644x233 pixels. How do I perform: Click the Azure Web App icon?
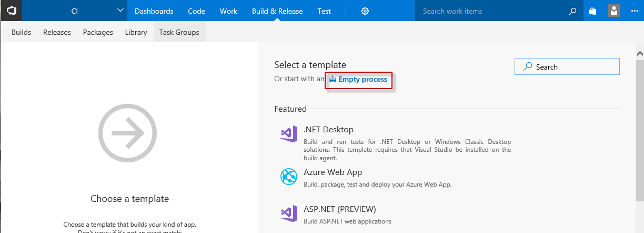click(x=289, y=177)
